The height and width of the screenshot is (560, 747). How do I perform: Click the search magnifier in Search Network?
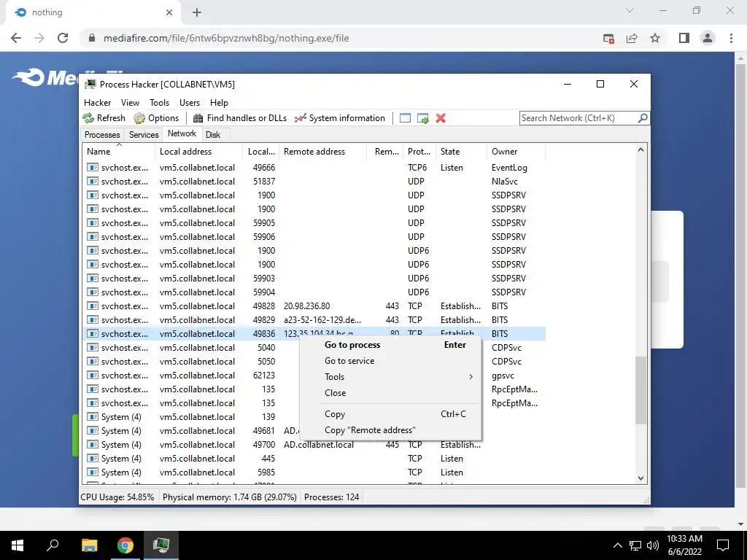[x=643, y=117]
